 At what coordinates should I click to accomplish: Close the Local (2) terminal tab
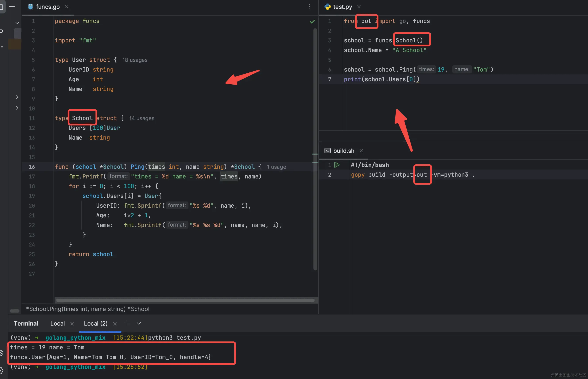coord(115,324)
